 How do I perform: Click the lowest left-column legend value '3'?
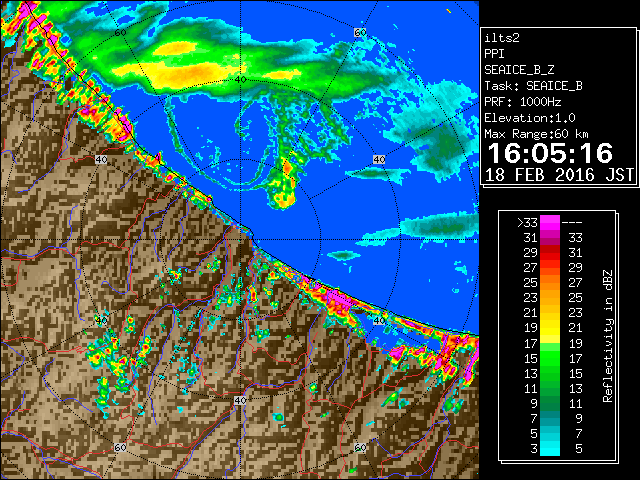pos(534,449)
